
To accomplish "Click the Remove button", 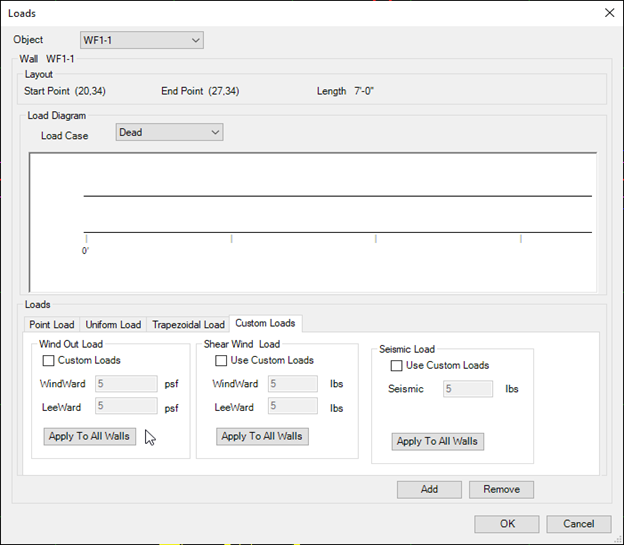I will [501, 489].
